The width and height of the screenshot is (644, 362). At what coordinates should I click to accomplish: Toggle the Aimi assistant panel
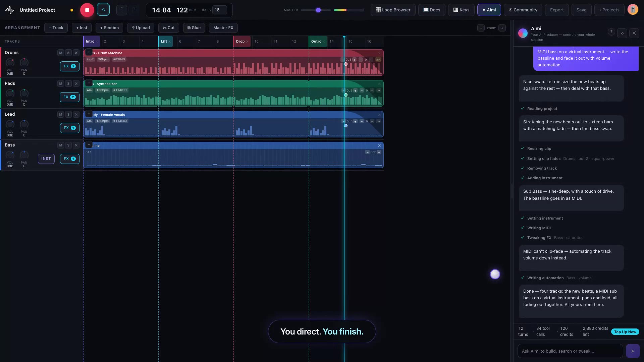click(489, 10)
